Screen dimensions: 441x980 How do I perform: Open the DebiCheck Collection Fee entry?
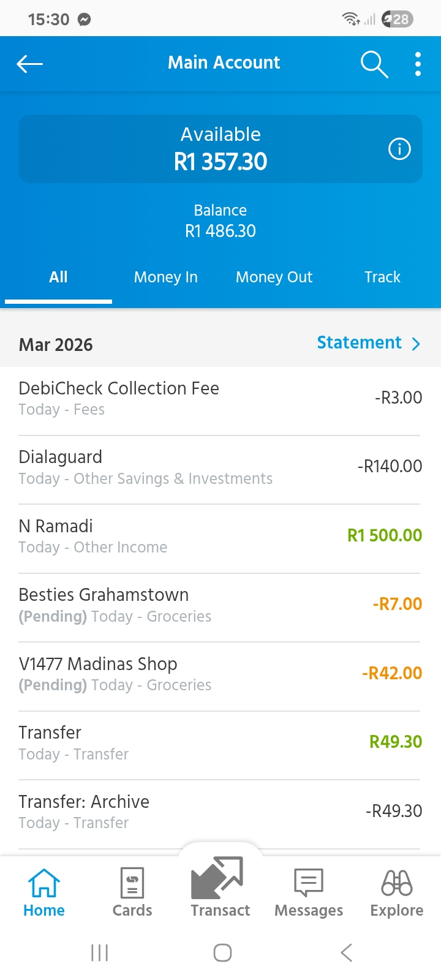click(219, 398)
